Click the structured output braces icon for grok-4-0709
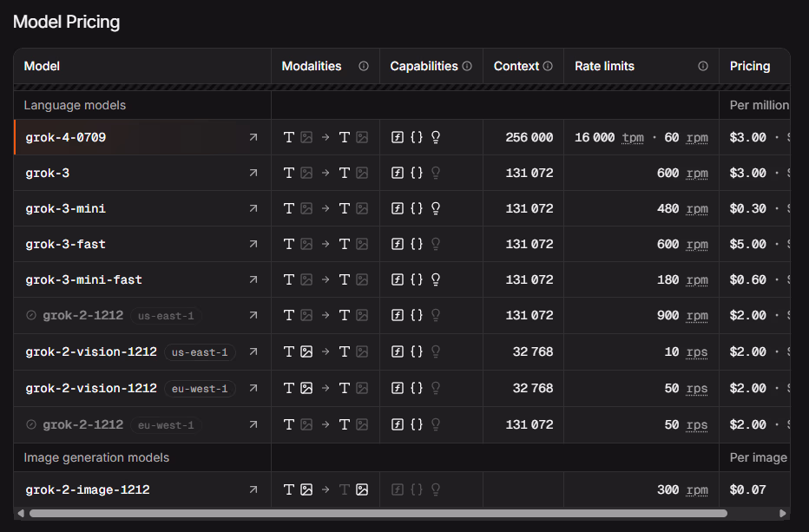 tap(417, 137)
